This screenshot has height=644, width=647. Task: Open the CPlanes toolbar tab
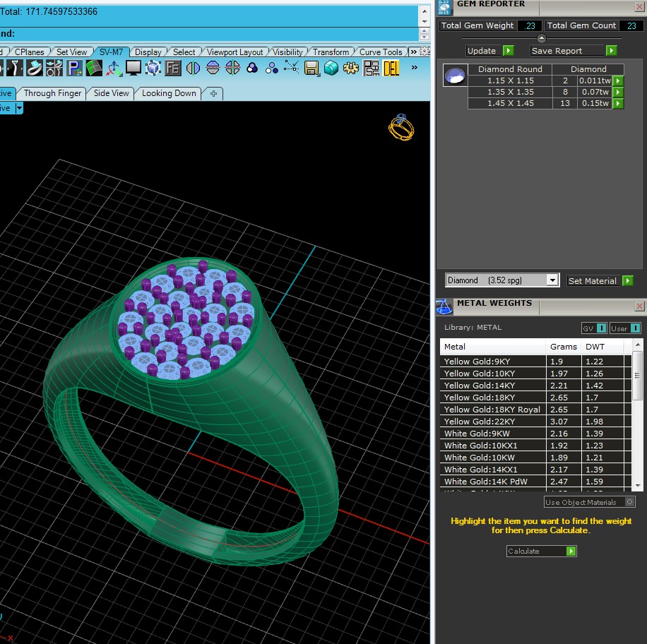click(x=29, y=52)
